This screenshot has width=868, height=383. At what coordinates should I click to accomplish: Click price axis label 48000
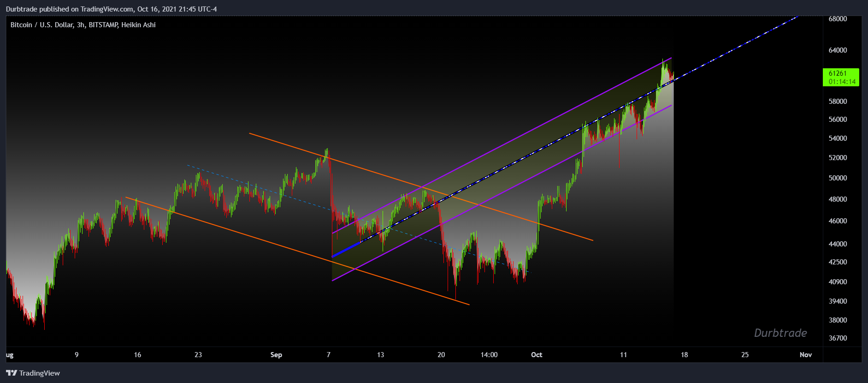pos(838,199)
